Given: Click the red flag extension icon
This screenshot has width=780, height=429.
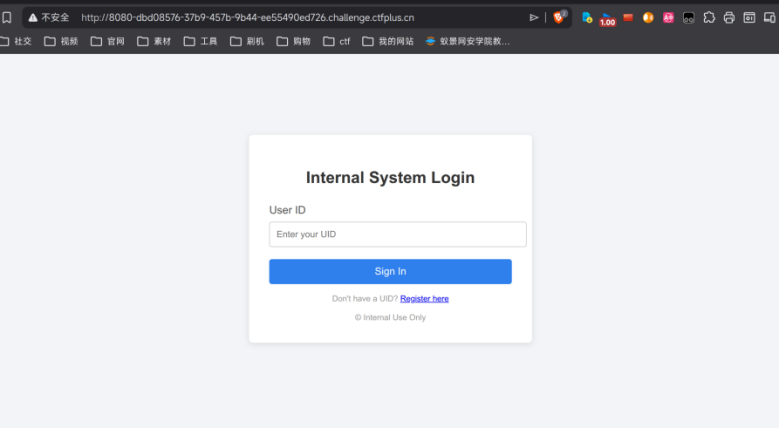Looking at the screenshot, I should point(628,17).
